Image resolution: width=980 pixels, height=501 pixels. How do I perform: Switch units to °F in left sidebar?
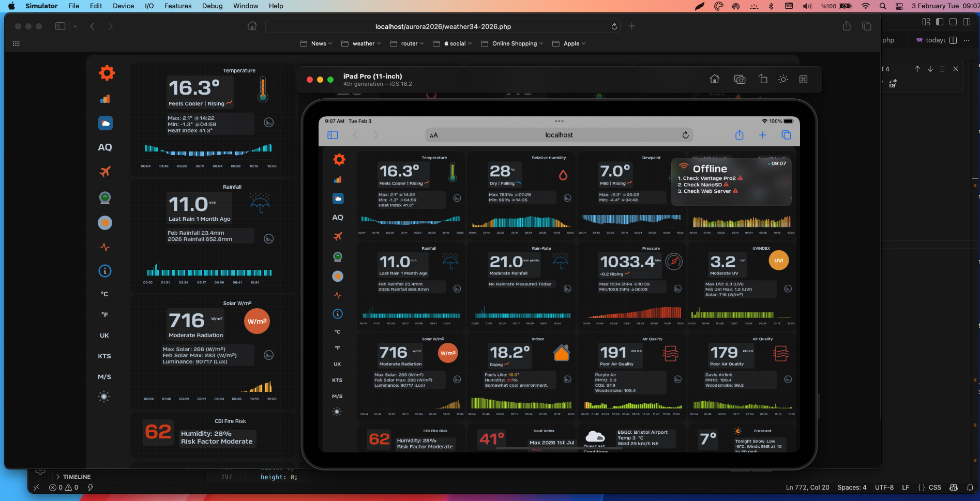click(x=104, y=315)
